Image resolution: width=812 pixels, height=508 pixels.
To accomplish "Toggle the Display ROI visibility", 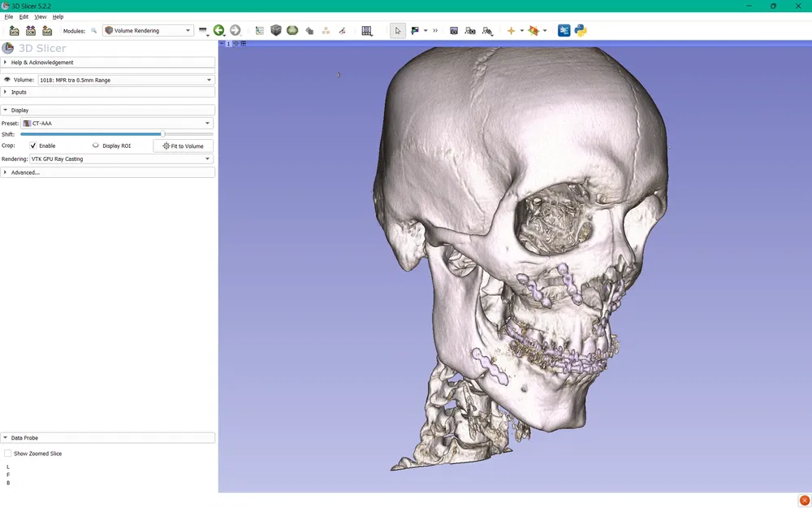I will click(x=96, y=145).
